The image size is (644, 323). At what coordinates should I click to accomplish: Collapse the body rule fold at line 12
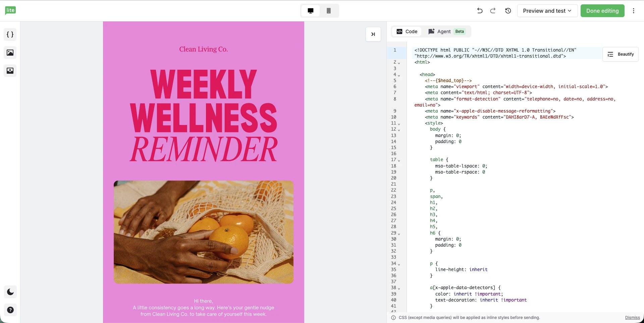point(399,130)
